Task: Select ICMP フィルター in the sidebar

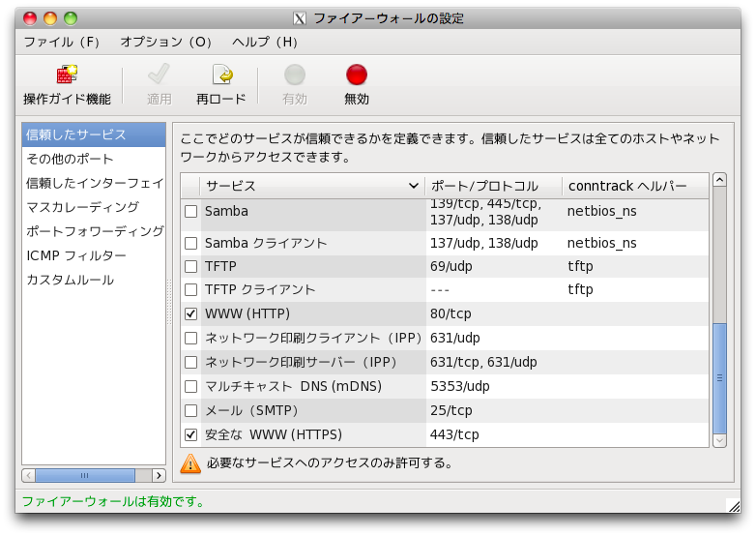Action: [x=76, y=255]
